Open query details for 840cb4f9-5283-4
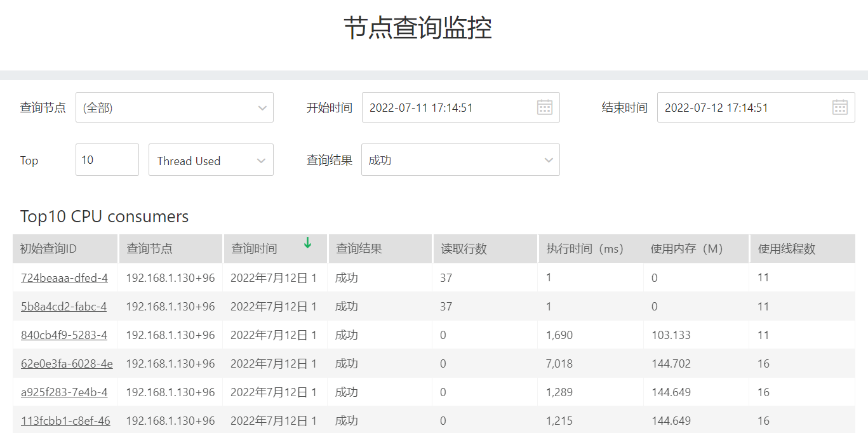 click(x=63, y=335)
